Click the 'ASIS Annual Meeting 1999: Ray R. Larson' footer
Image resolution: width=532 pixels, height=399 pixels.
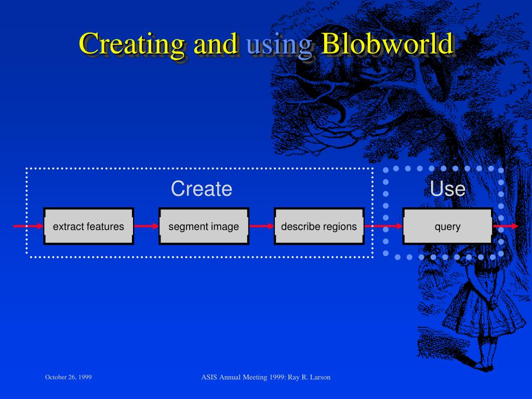(x=265, y=377)
